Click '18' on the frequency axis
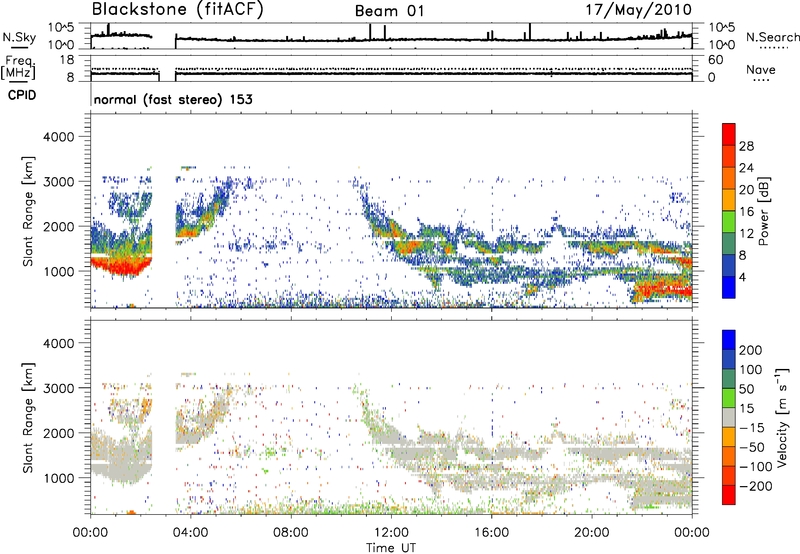This screenshot has width=800, height=554. 67,60
